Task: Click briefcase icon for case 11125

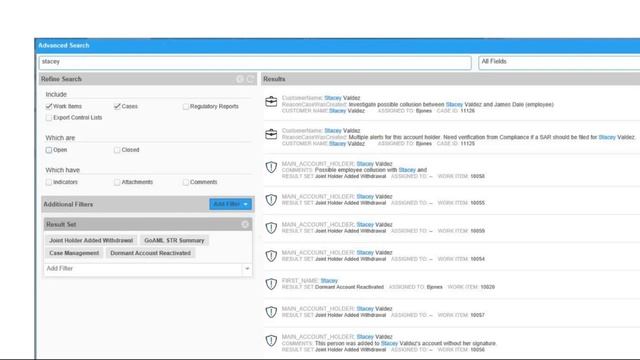Action: pyautogui.click(x=271, y=134)
